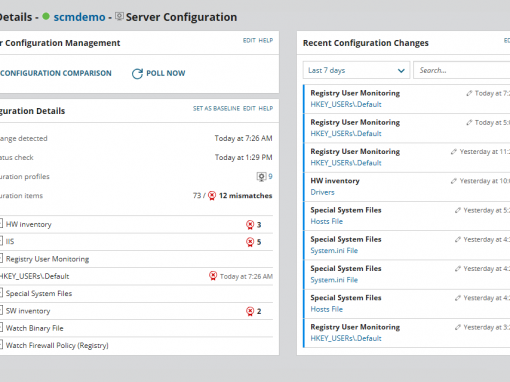
Task: Click the HW inventory heading in Recent Configuration Changes
Action: [x=335, y=181]
